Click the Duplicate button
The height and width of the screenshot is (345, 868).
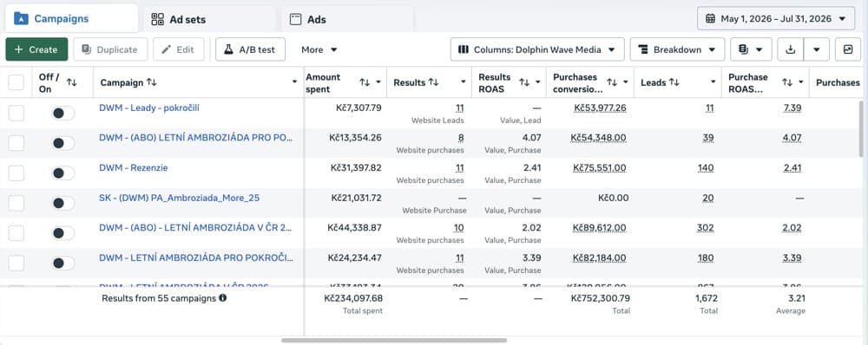click(x=110, y=49)
